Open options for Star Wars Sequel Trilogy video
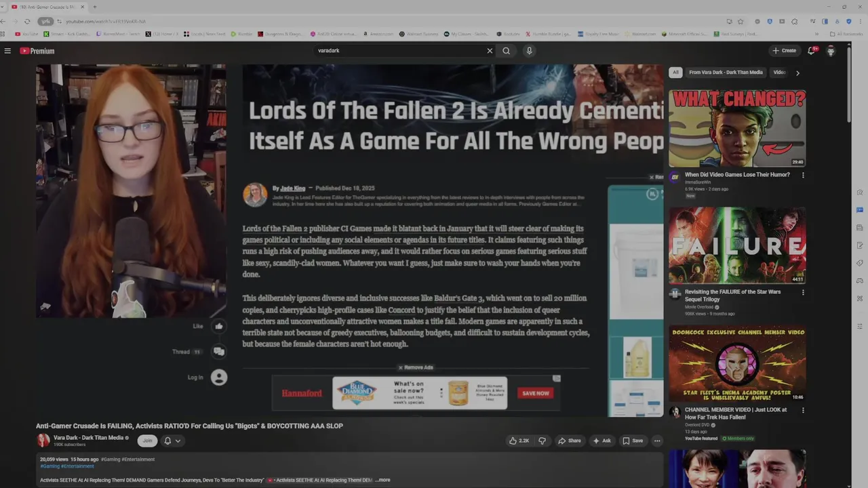Screen dimensions: 868x488 [x=803, y=292]
